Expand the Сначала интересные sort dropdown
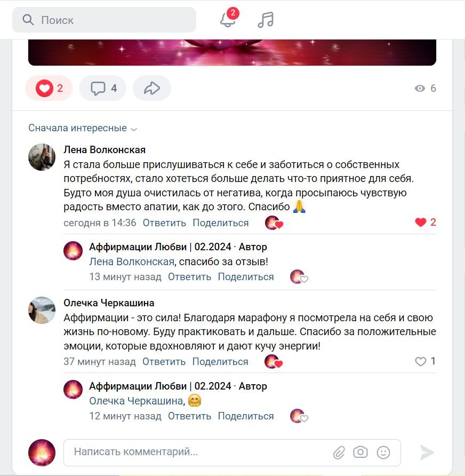465x476 pixels. 83,128
